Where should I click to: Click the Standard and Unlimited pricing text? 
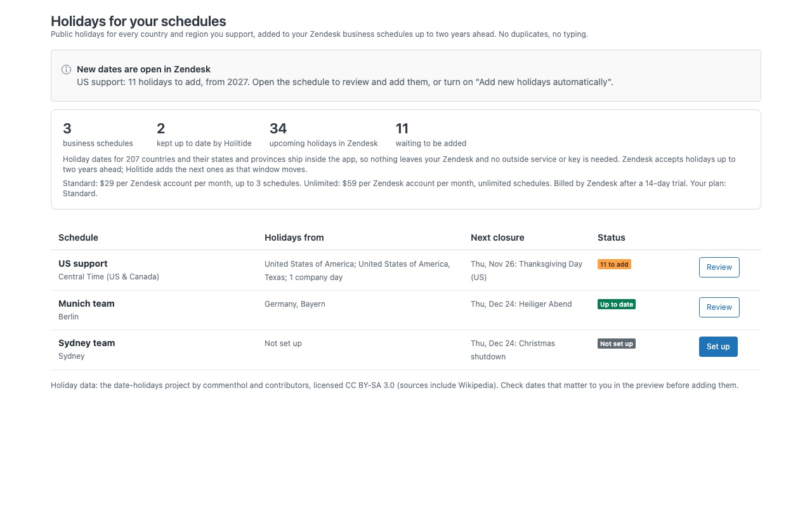click(x=394, y=189)
